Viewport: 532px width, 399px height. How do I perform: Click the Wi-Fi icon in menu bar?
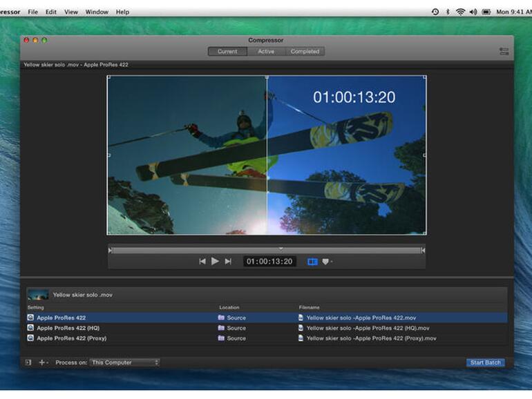click(x=460, y=12)
